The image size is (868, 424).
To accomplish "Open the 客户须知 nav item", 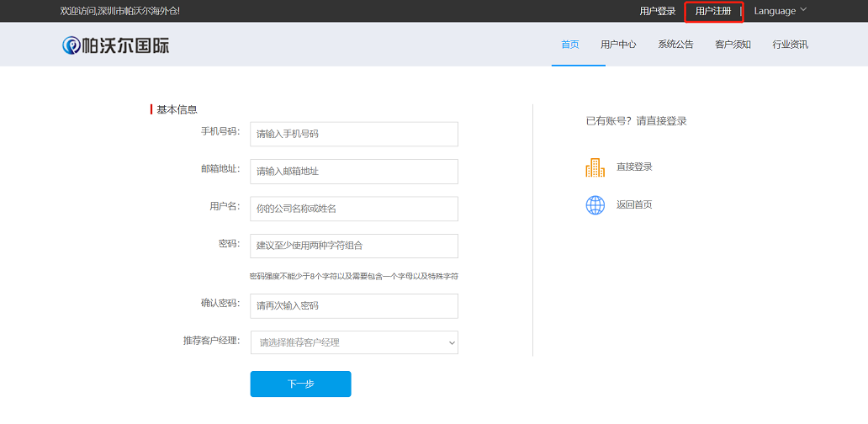I will 733,45.
